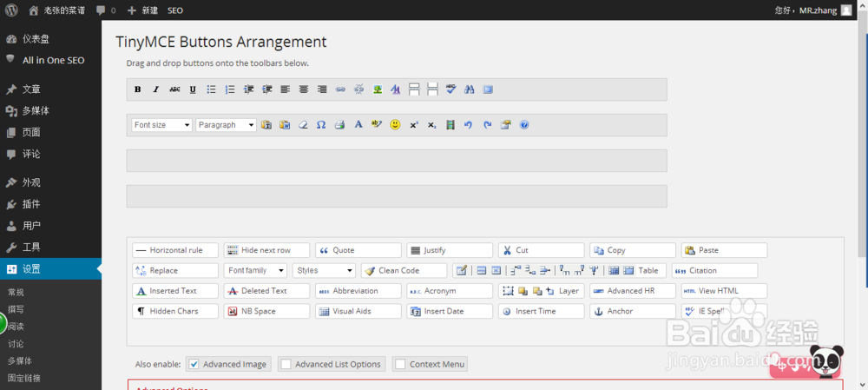Click the print icon in second toolbar

tap(339, 125)
